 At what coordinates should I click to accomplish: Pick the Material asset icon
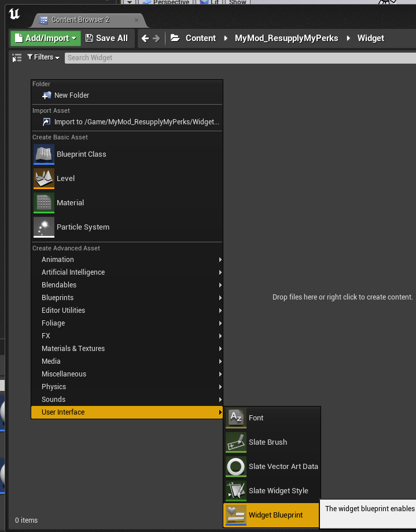(44, 203)
